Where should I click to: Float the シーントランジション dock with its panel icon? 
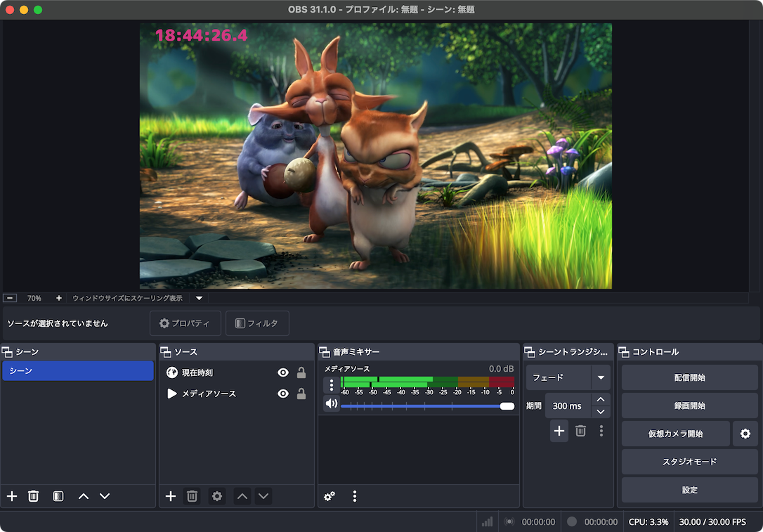click(x=530, y=351)
